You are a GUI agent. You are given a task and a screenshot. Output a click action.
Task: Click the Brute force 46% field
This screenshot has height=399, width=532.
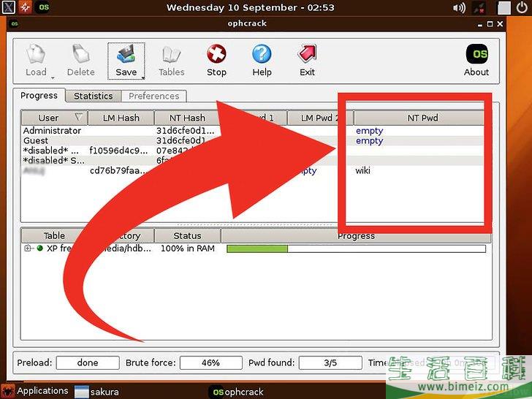(210, 362)
